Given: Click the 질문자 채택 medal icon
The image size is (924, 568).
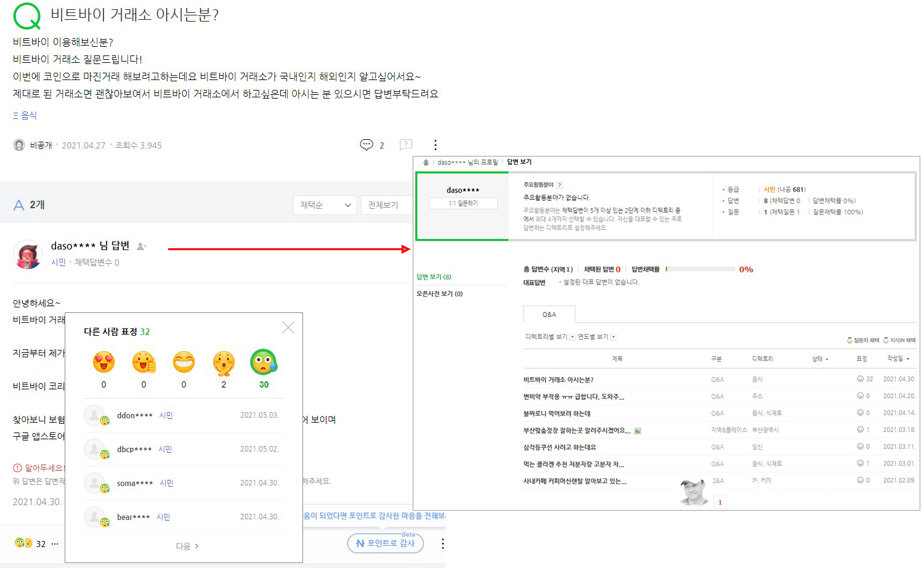Looking at the screenshot, I should [849, 340].
